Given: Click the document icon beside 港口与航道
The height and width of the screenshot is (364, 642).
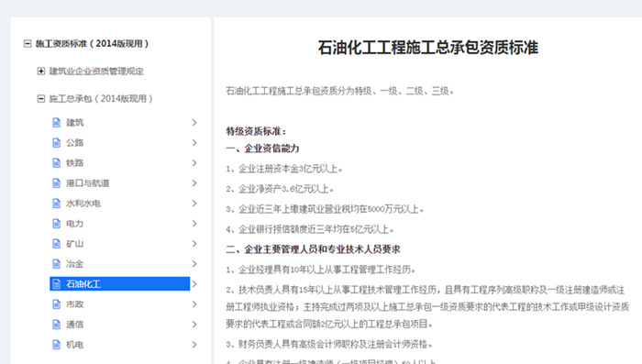Looking at the screenshot, I should (57, 183).
